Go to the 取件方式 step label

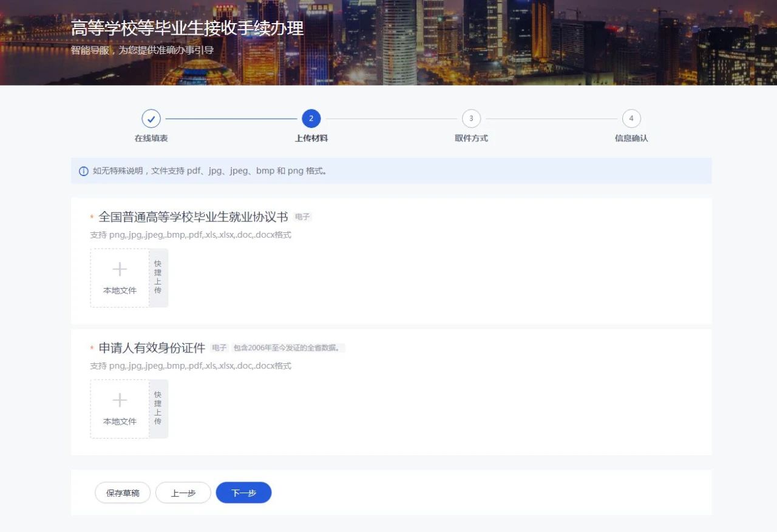click(x=471, y=138)
